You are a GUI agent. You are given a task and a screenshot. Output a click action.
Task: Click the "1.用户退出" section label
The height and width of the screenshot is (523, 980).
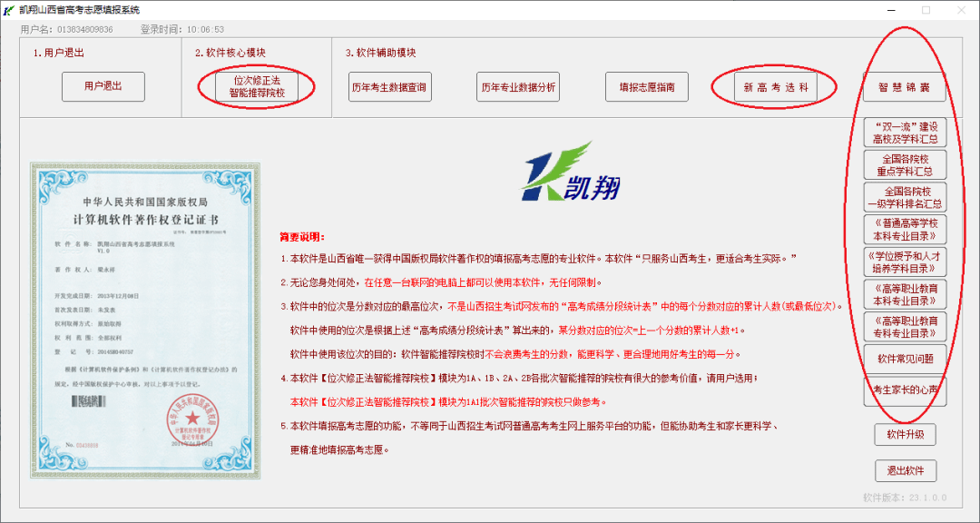59,54
